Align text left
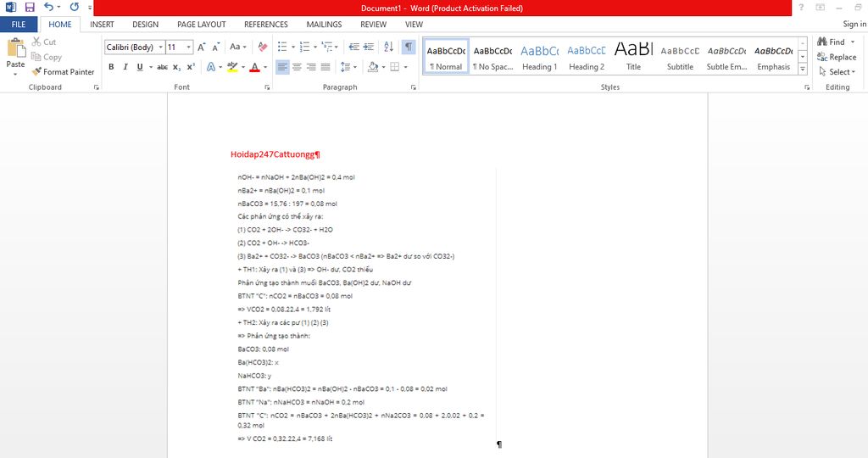This screenshot has height=458, width=868. coord(282,67)
